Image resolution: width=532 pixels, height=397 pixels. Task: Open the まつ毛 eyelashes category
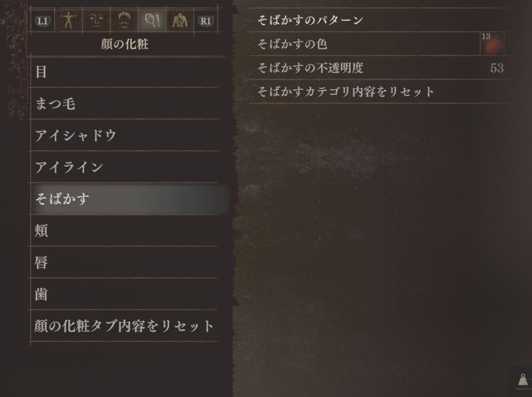[125, 104]
